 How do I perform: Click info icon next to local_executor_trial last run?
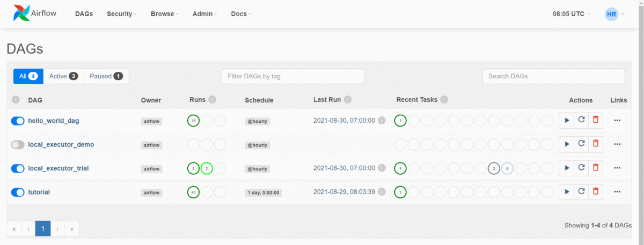click(382, 168)
